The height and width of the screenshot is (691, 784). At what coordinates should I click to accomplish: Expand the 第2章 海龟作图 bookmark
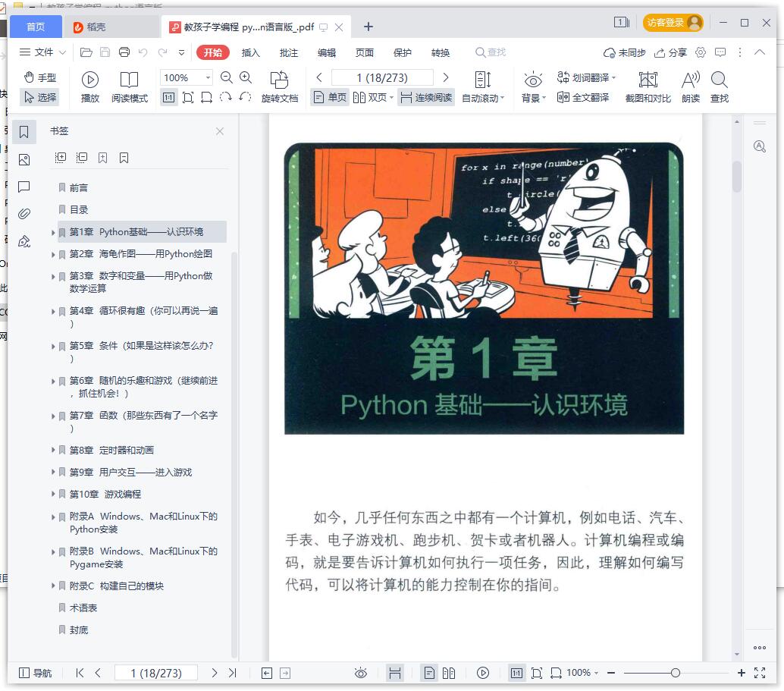click(53, 254)
